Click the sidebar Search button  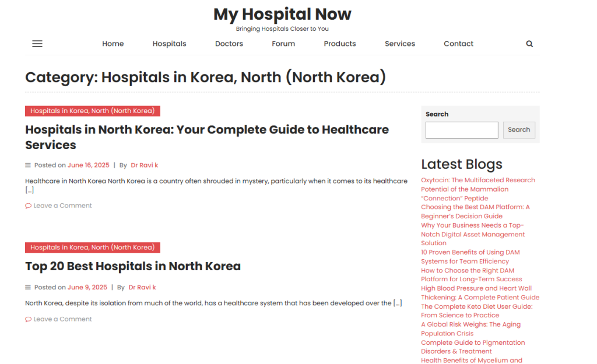click(518, 130)
